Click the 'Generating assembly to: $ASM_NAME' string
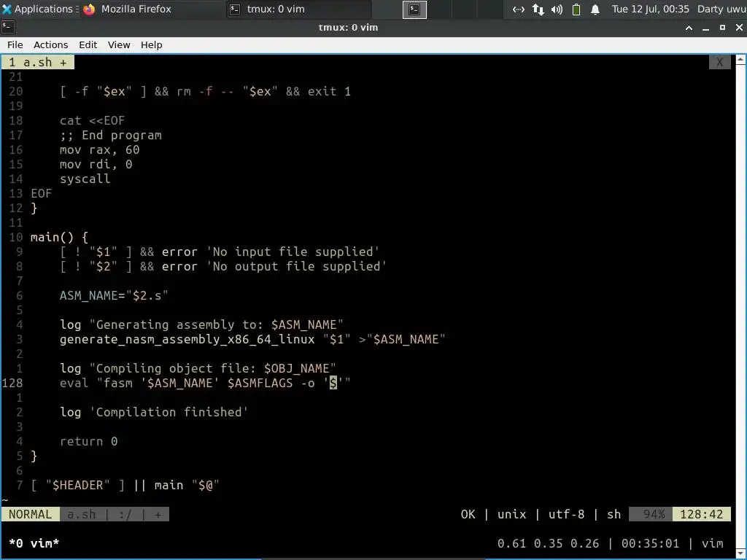The height and width of the screenshot is (560, 747). point(216,324)
